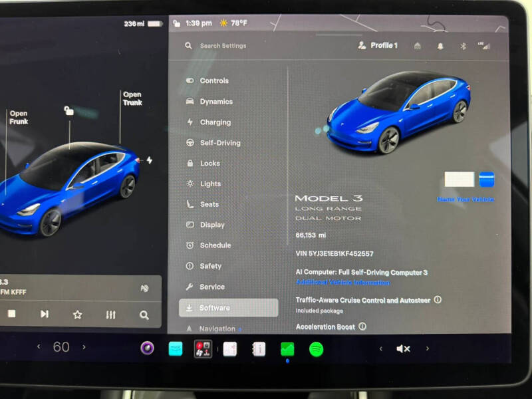The height and width of the screenshot is (399, 532).
Task: Open the Self-Driving settings menu
Action: [x=213, y=143]
